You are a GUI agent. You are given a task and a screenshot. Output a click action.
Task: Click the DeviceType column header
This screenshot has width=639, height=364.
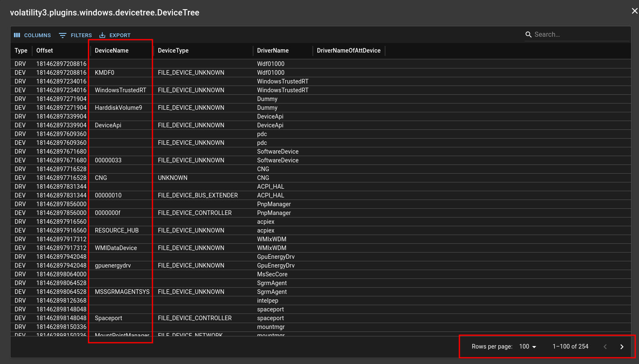click(x=173, y=51)
